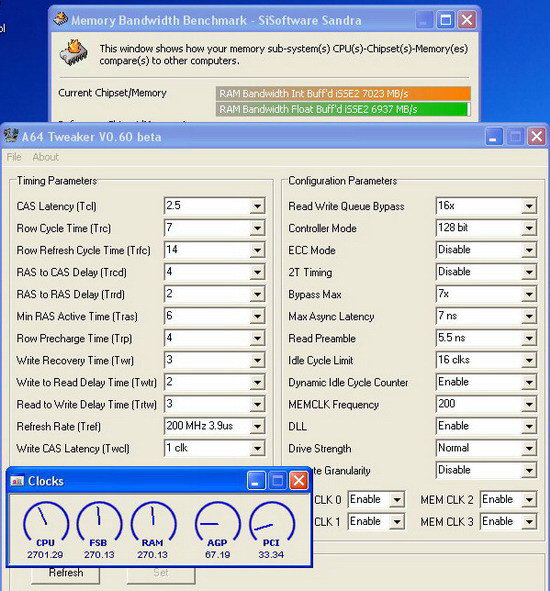
Task: Click the Clocks window title icon
Action: pos(17,481)
